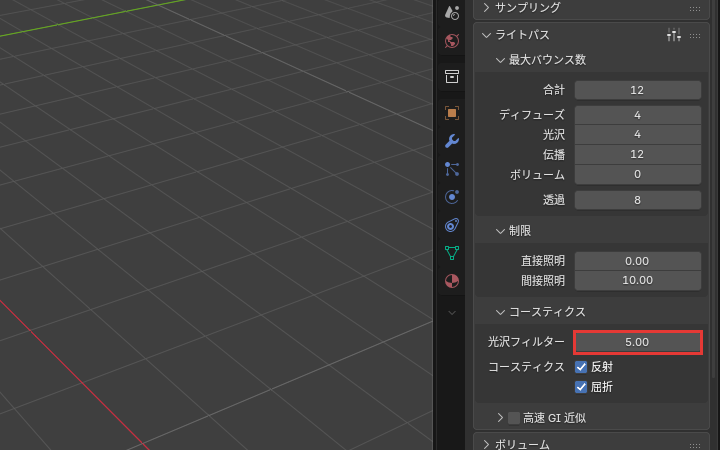Open the Object Data mesh tab
This screenshot has width=720, height=450.
pyautogui.click(x=452, y=253)
